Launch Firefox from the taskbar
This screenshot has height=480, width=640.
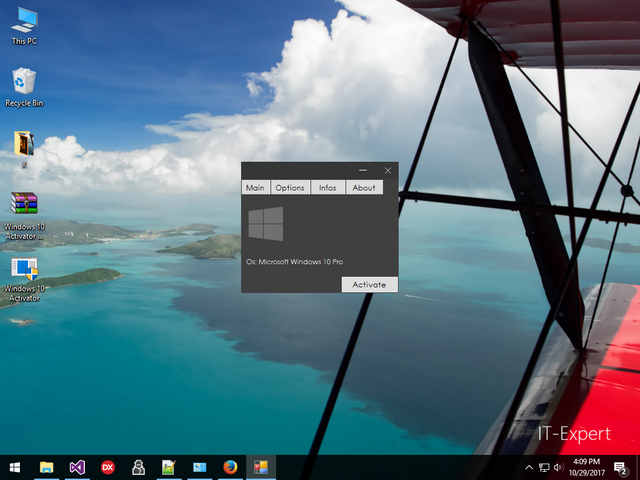(x=230, y=467)
